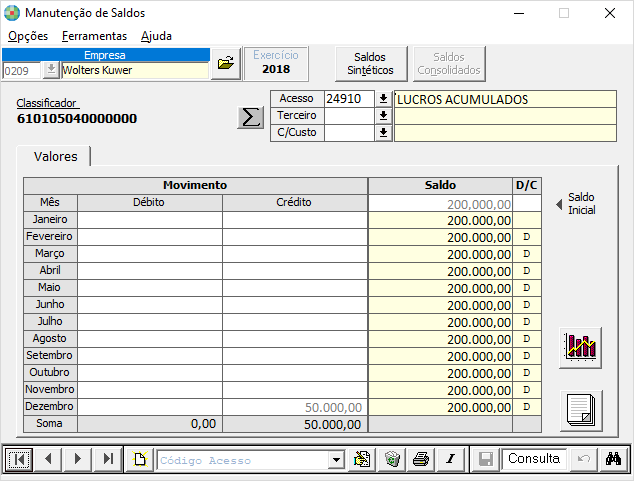Click the empty C/Custo input field
634x481 pixels.
349,133
